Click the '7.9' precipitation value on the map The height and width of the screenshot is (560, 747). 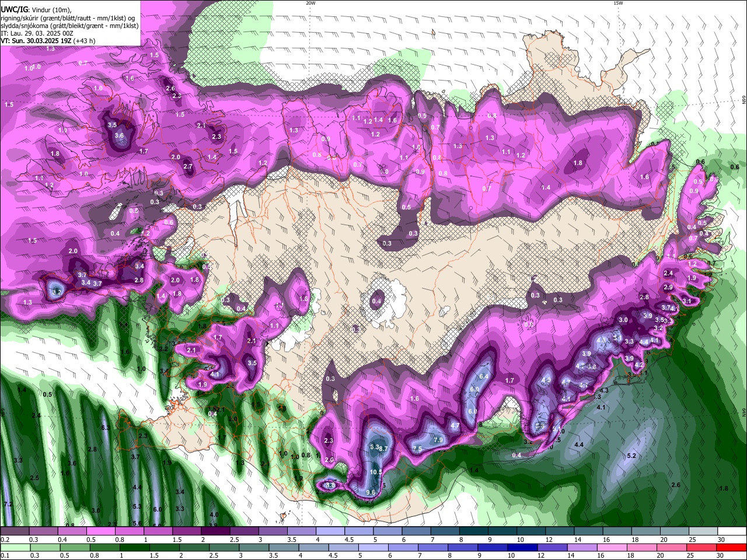[x=438, y=440]
